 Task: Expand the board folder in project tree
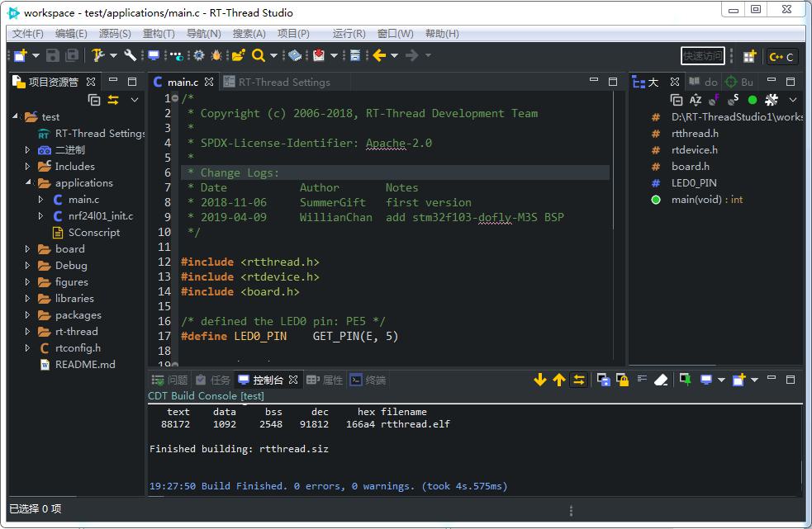(x=27, y=249)
